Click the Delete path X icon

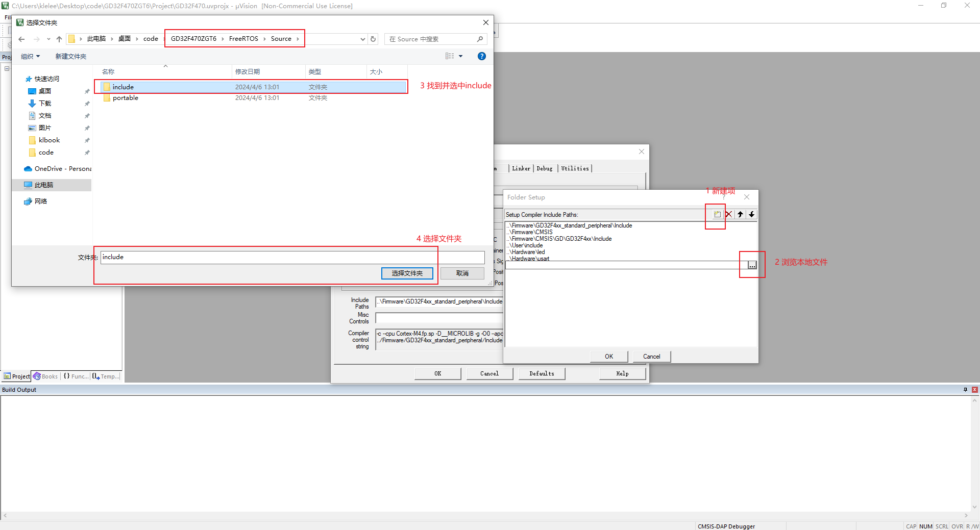tap(729, 215)
